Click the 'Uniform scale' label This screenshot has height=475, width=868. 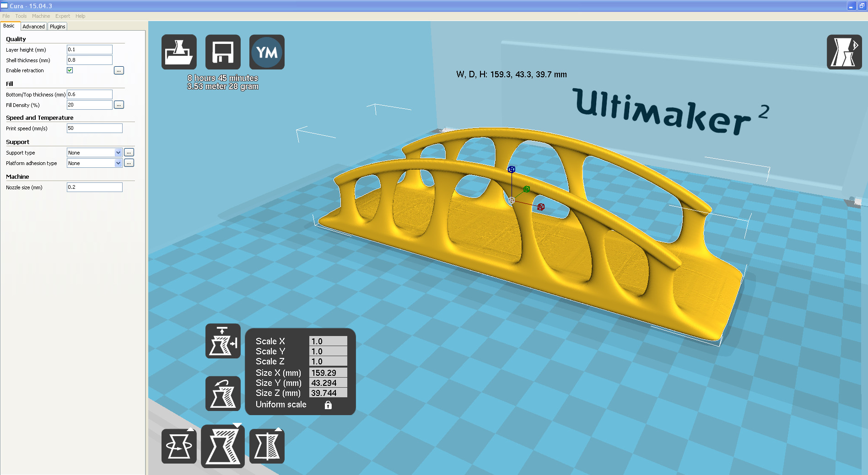tap(281, 405)
